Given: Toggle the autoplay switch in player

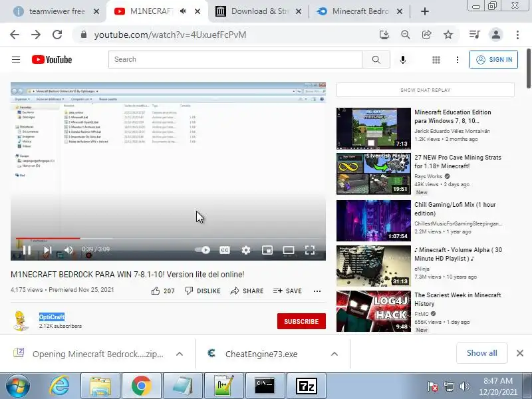Looking at the screenshot, I should point(203,250).
